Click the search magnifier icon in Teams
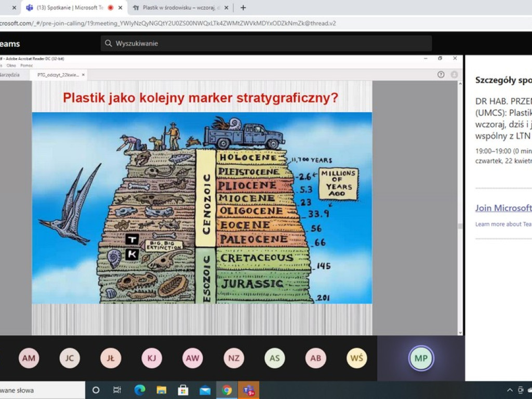 [108, 44]
